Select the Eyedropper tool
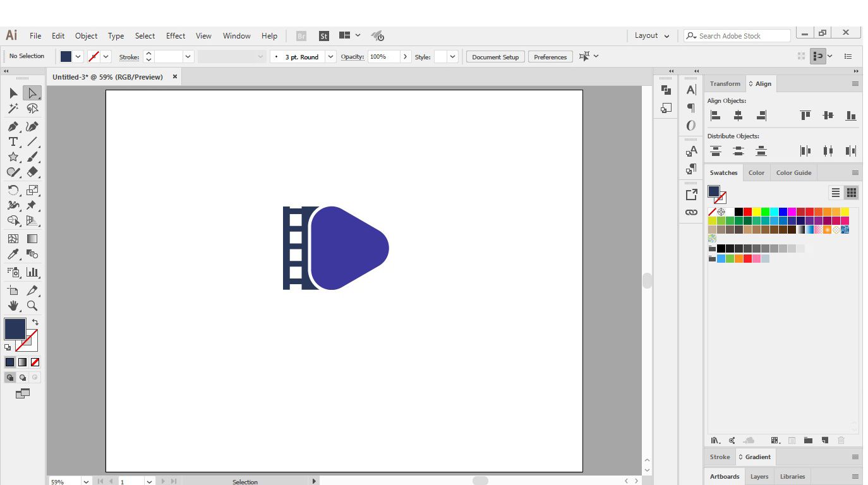 [13, 254]
